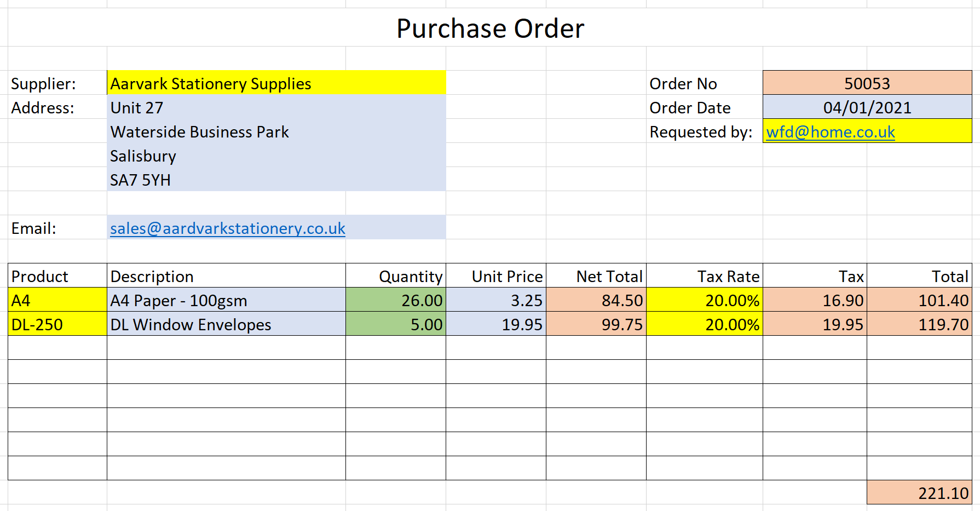Image resolution: width=980 pixels, height=511 pixels.
Task: Select the quantity cell showing 26.00
Action: tap(395, 300)
